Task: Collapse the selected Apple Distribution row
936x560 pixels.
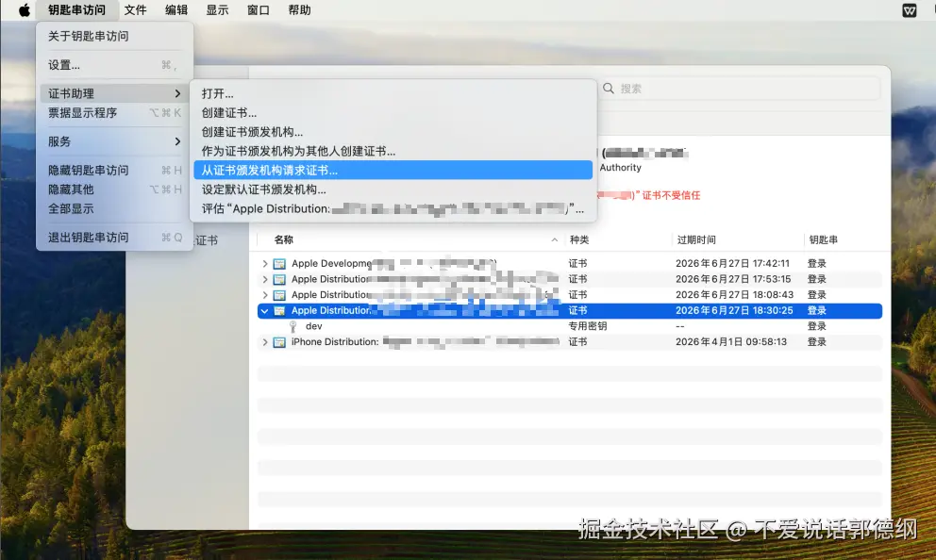Action: 264,311
